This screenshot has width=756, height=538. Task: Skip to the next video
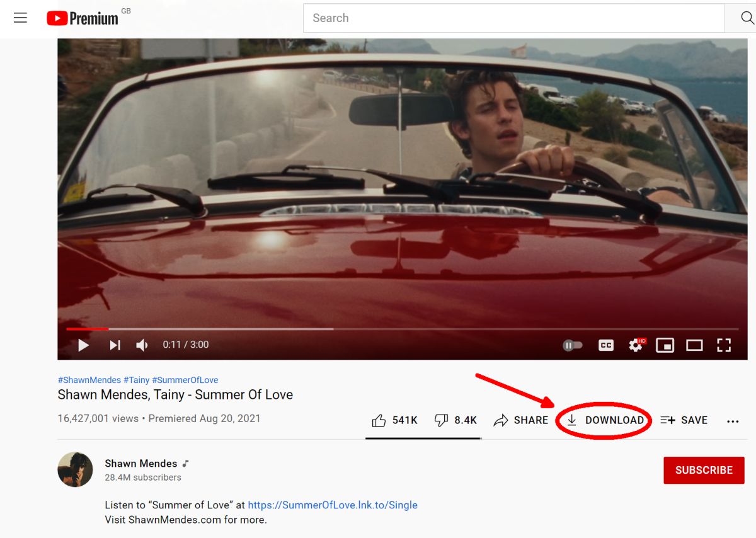115,345
